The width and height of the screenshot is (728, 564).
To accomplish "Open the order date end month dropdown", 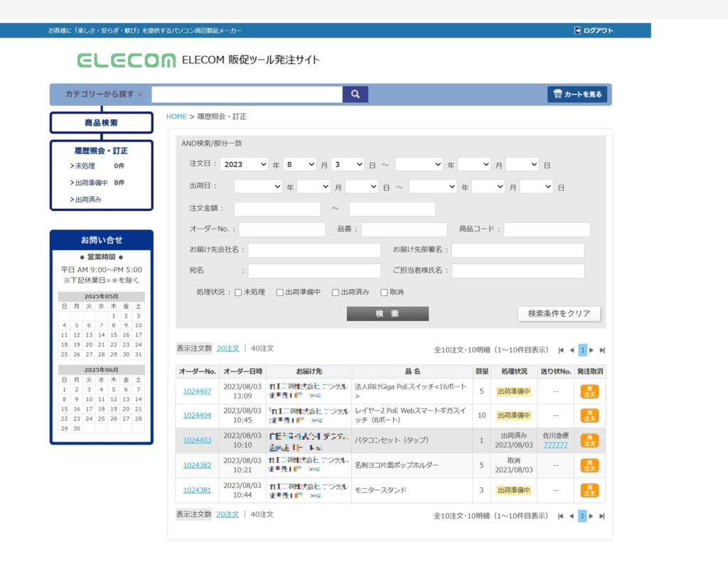I will (474, 165).
